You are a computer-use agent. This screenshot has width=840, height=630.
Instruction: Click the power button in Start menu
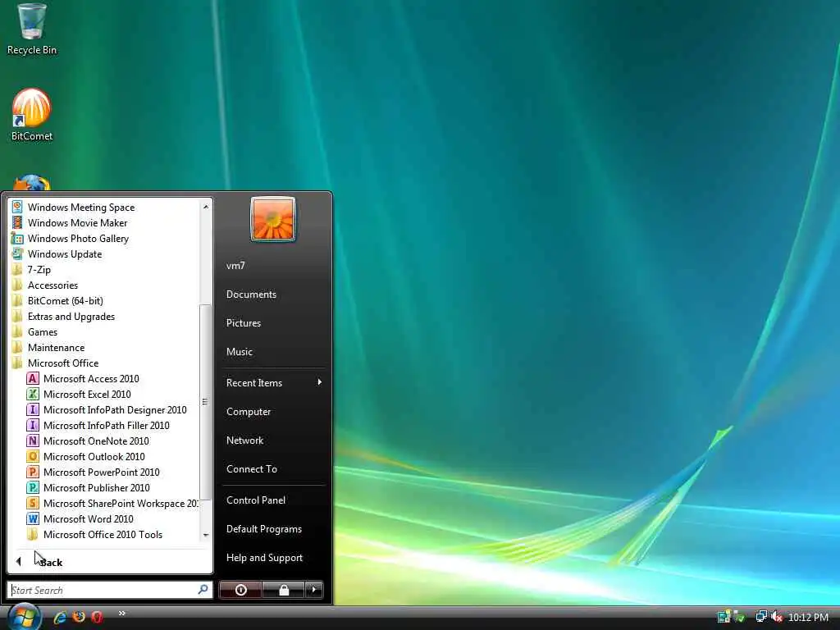pyautogui.click(x=240, y=590)
